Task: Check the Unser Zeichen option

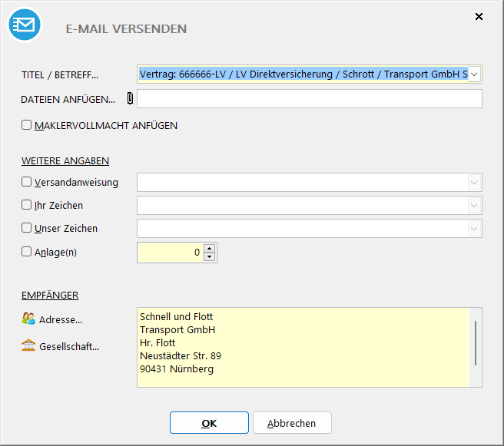Action: (27, 228)
